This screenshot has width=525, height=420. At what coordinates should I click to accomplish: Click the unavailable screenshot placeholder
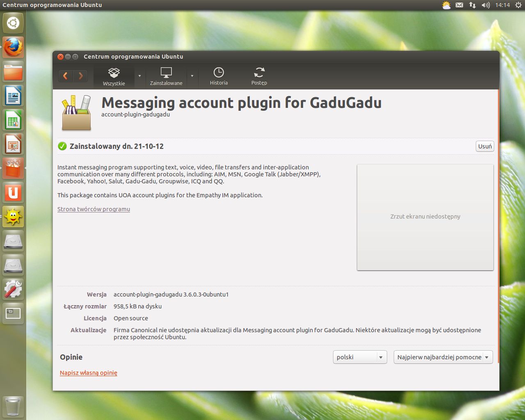[425, 217]
